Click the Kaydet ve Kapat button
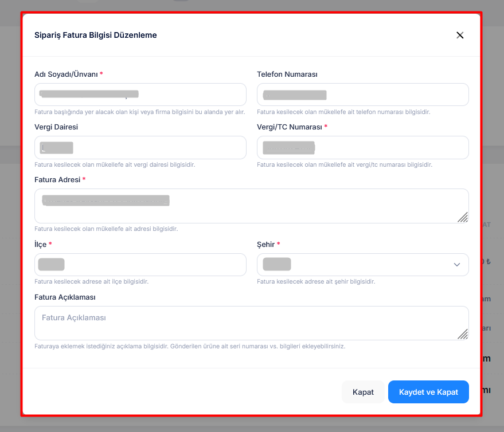This screenshot has height=432, width=504. (x=428, y=392)
